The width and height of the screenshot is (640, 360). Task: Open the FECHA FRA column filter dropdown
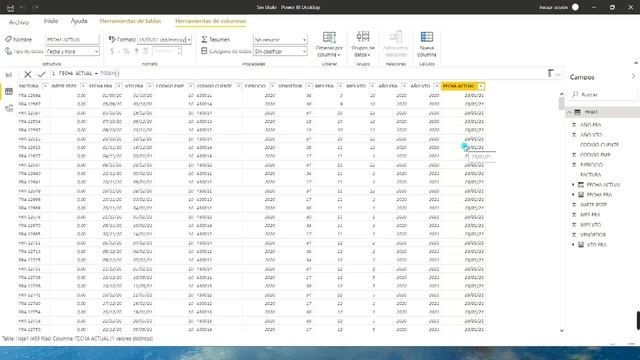118,86
